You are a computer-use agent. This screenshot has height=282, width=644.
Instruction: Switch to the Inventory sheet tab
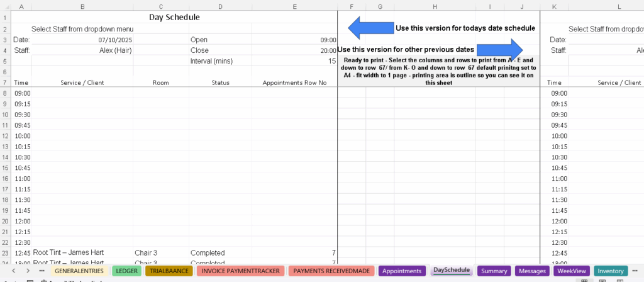[x=610, y=271]
